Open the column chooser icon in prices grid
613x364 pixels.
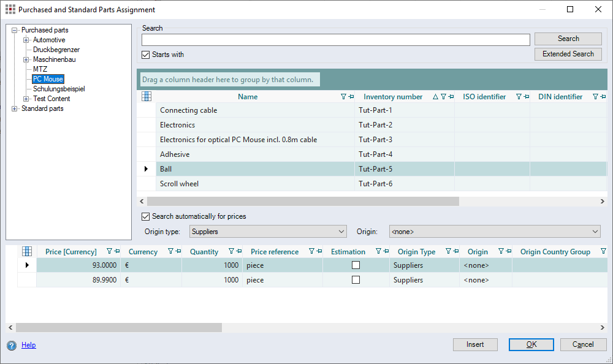click(27, 251)
